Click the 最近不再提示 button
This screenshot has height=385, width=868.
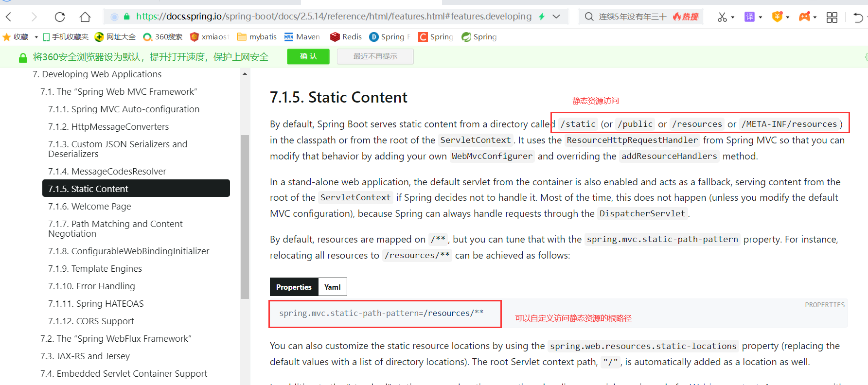[x=375, y=56]
